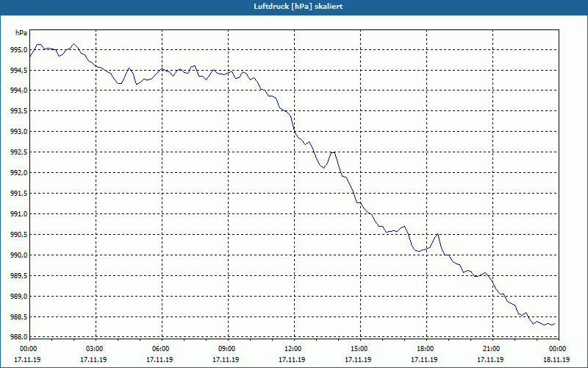Pick the '992,5' axis value
Viewport: 588px width, 368px height.
(x=18, y=152)
